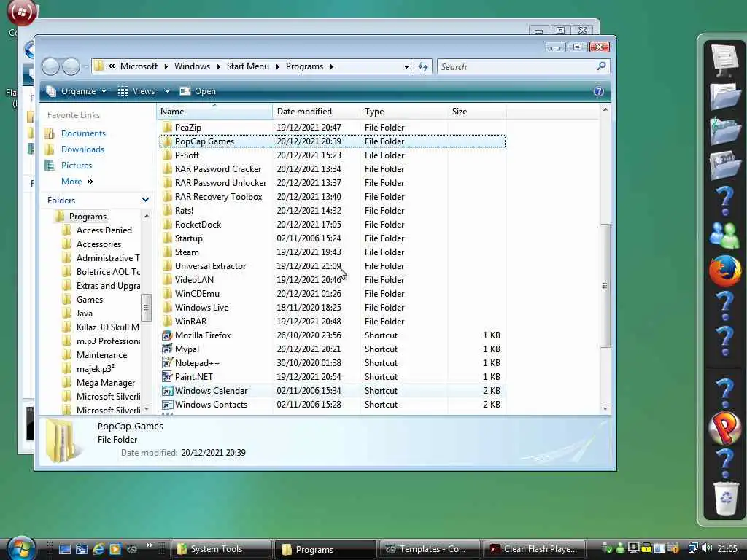Click the file list vertical scrollbar thumb
This screenshot has height=560, width=747.
605,286
